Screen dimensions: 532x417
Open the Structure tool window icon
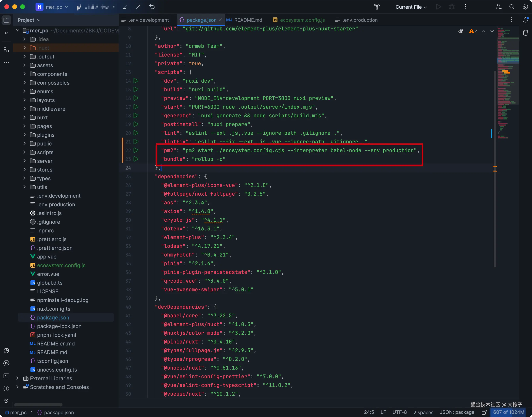click(6, 50)
